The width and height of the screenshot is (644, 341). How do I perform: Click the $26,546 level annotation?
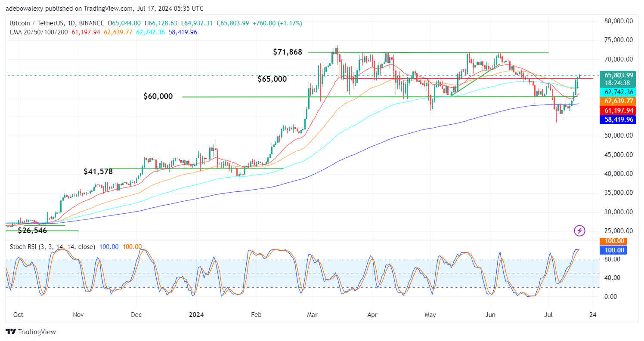click(x=32, y=230)
